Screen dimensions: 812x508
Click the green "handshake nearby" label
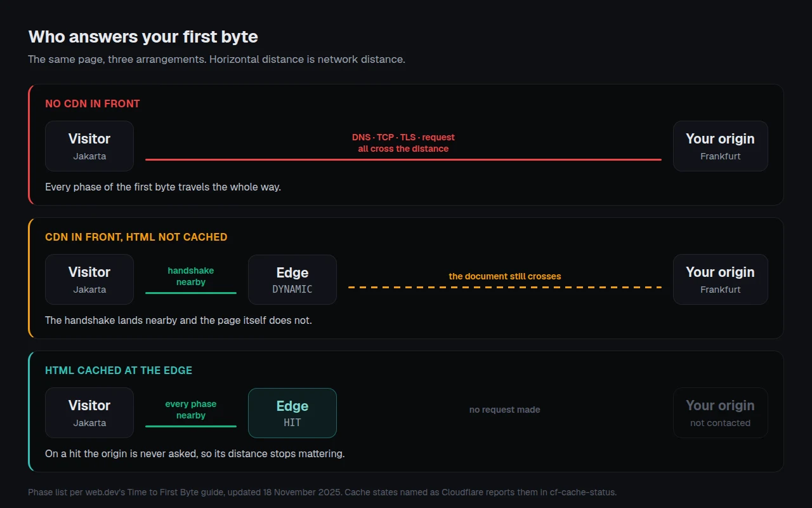191,276
